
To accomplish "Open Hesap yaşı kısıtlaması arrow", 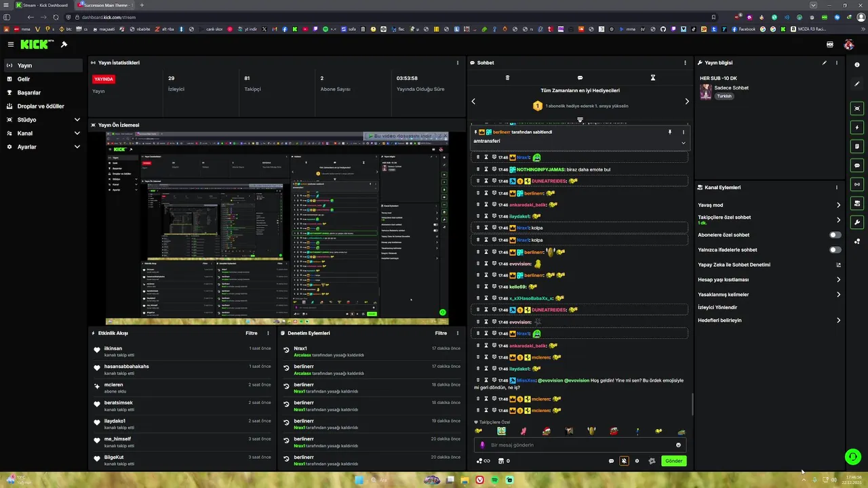I will click(838, 280).
